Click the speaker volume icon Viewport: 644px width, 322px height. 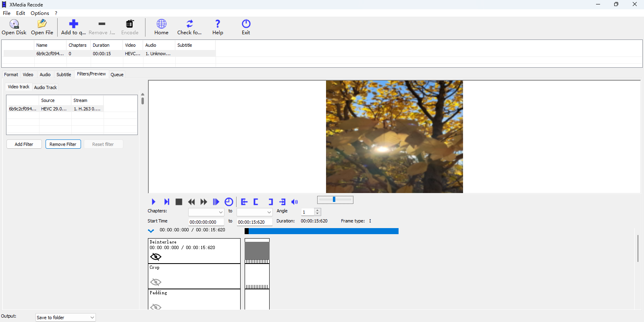click(x=295, y=202)
